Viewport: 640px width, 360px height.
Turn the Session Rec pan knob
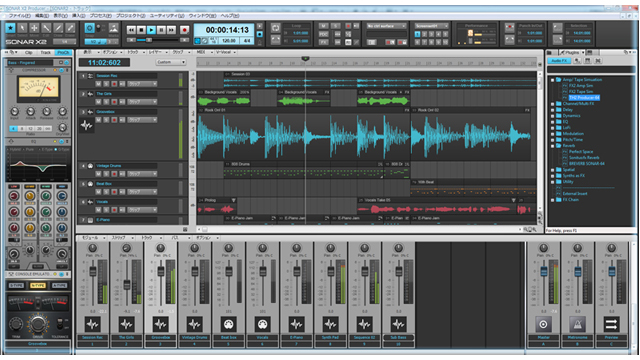click(93, 248)
